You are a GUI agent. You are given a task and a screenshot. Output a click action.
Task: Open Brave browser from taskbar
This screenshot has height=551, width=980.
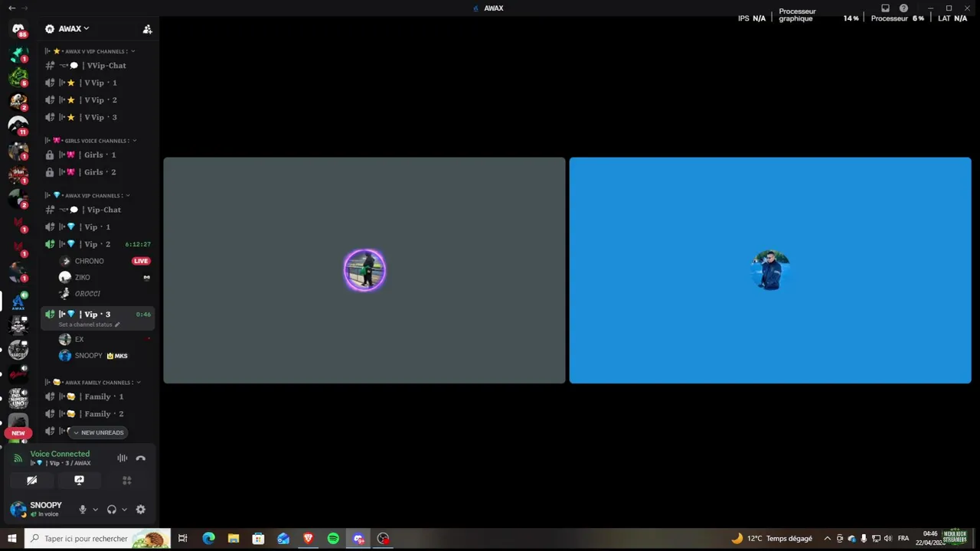click(x=308, y=539)
